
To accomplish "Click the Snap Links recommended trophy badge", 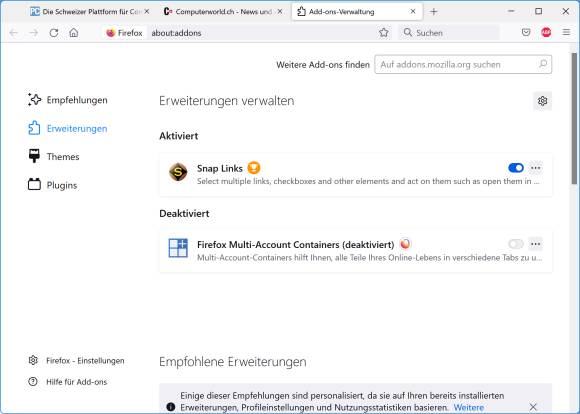I will (254, 168).
